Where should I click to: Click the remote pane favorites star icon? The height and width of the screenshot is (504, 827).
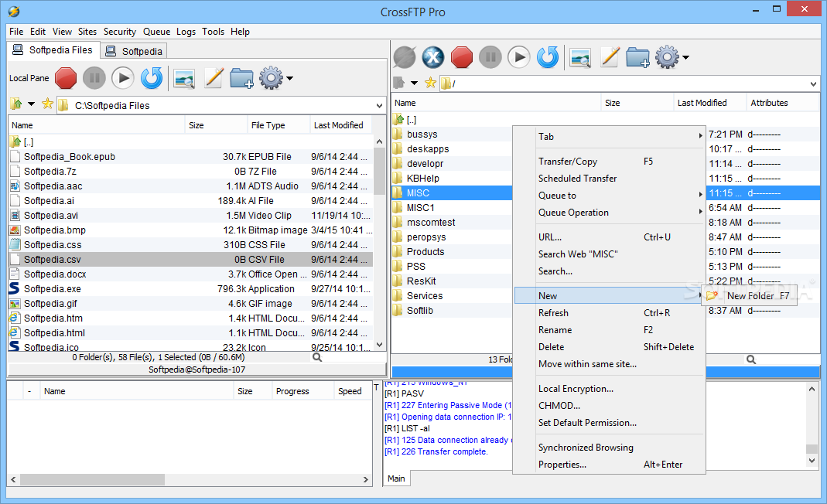tap(430, 82)
